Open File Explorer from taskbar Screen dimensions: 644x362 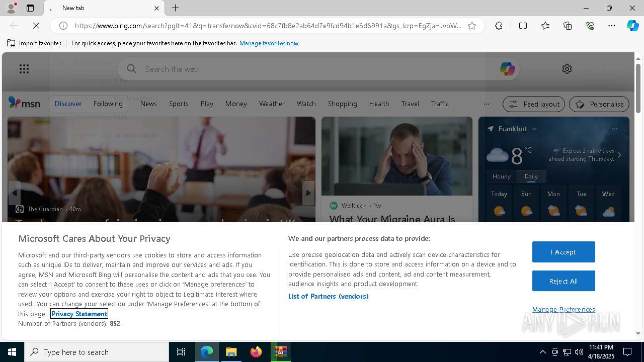point(231,352)
